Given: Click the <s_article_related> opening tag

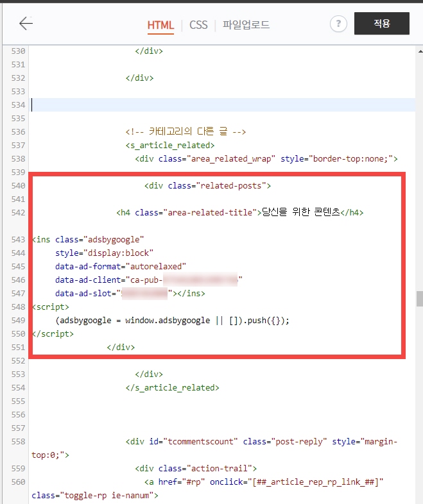Looking at the screenshot, I should click(x=170, y=146).
